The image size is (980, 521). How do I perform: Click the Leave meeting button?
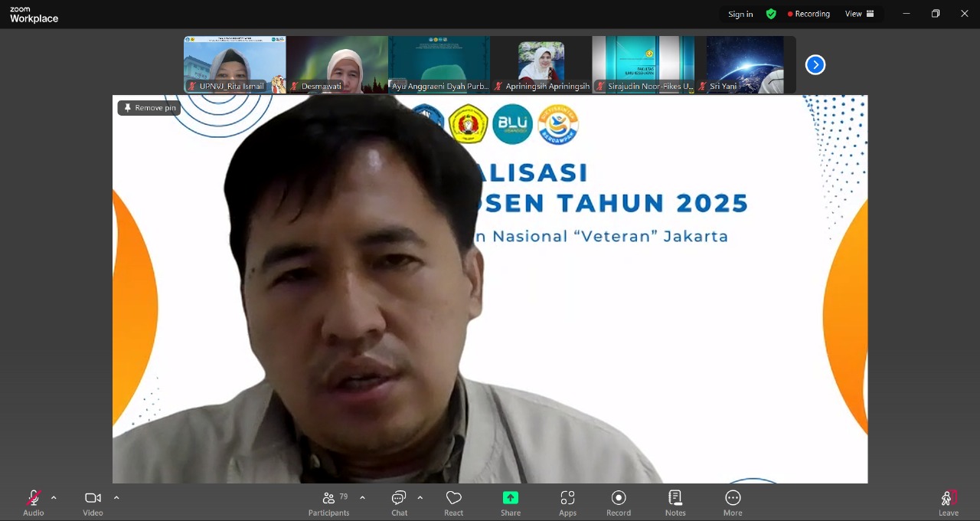coord(948,503)
